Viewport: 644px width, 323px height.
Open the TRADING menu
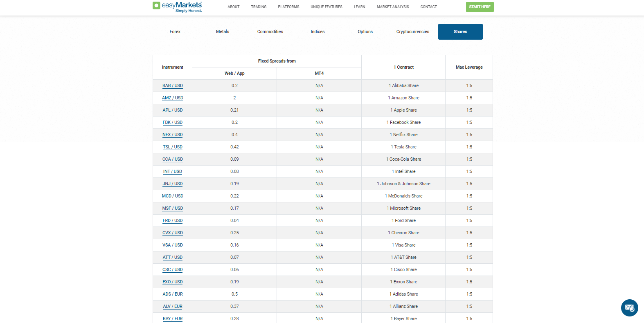pos(259,7)
